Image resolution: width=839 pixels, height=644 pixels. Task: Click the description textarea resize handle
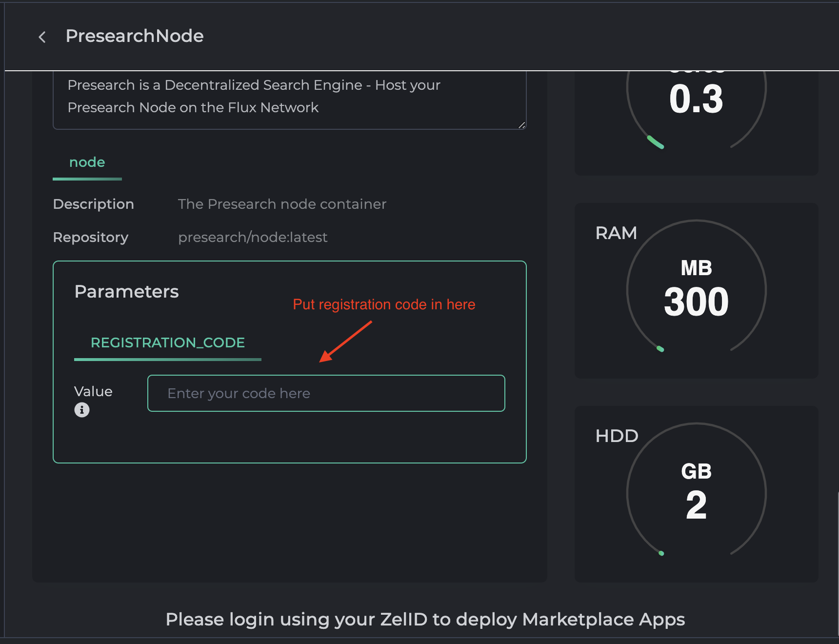(521, 125)
